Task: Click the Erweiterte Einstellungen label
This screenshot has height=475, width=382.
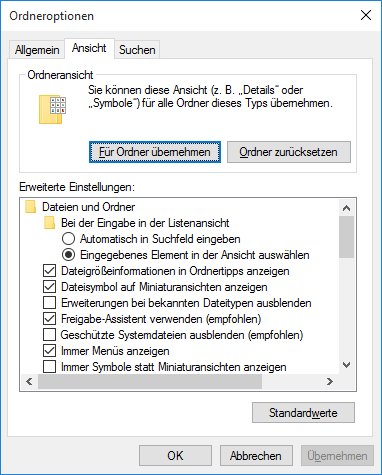Action: [x=77, y=187]
